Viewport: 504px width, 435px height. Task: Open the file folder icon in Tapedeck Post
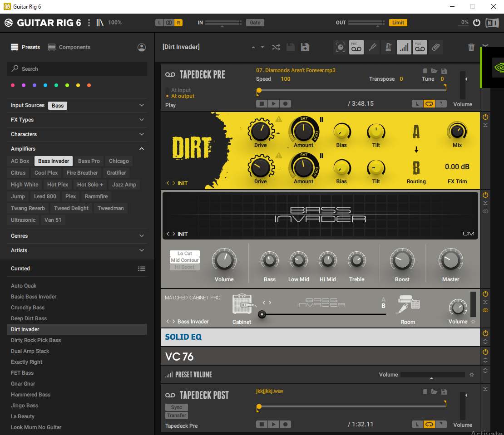[x=434, y=391]
